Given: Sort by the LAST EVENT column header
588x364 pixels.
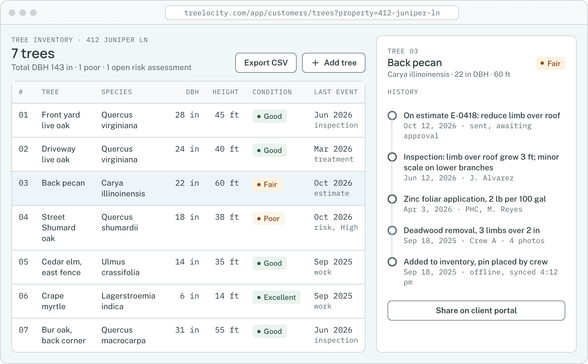Looking at the screenshot, I should point(336,92).
